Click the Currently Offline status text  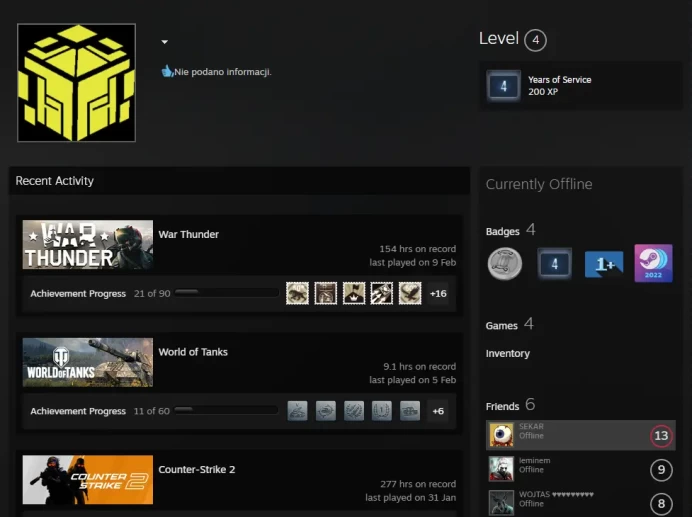(x=539, y=184)
